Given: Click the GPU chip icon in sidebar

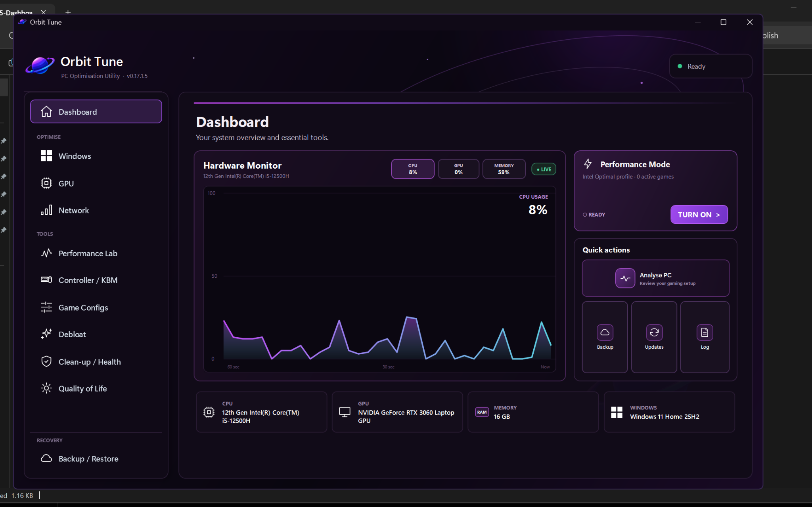Looking at the screenshot, I should tap(46, 183).
